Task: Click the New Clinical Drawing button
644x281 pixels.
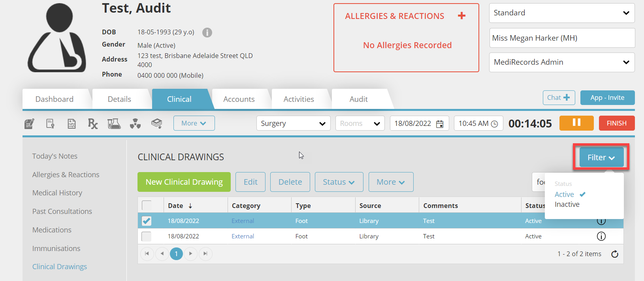Action: click(x=184, y=182)
